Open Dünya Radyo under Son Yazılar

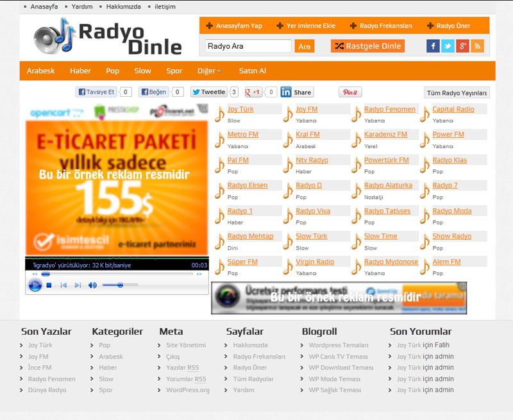[x=47, y=391]
